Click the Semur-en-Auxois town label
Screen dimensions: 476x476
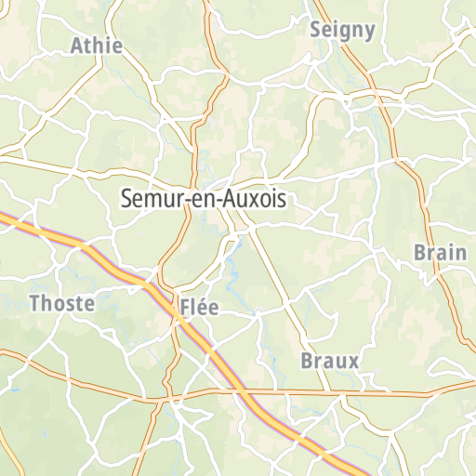[204, 199]
